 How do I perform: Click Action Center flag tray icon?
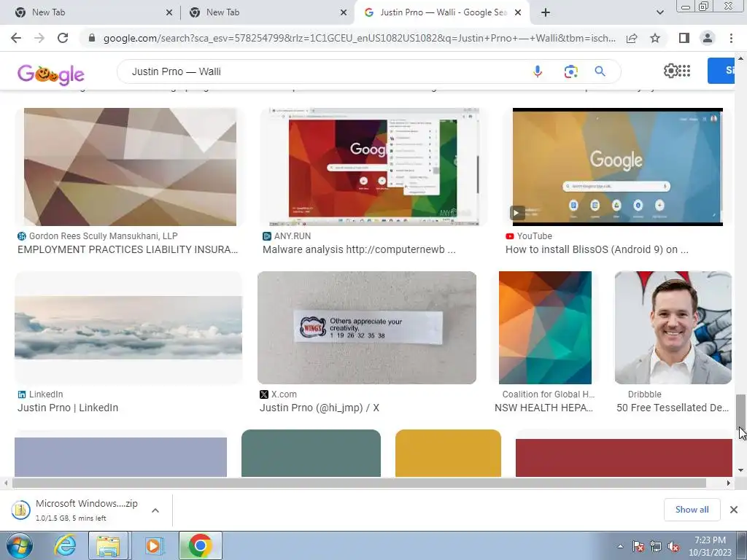(x=638, y=547)
